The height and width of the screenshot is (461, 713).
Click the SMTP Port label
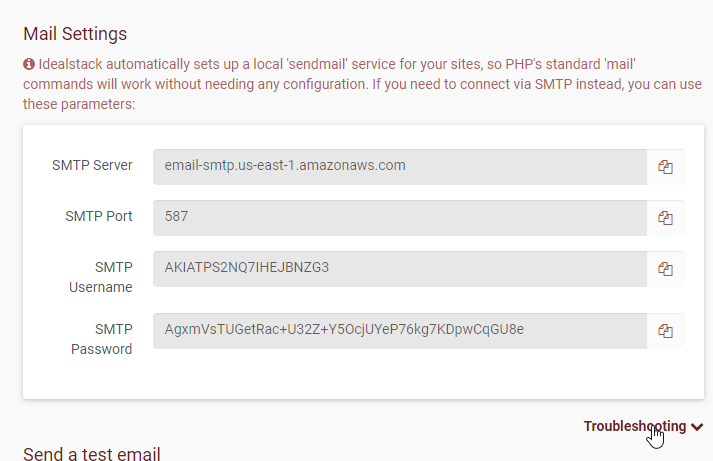click(x=99, y=215)
